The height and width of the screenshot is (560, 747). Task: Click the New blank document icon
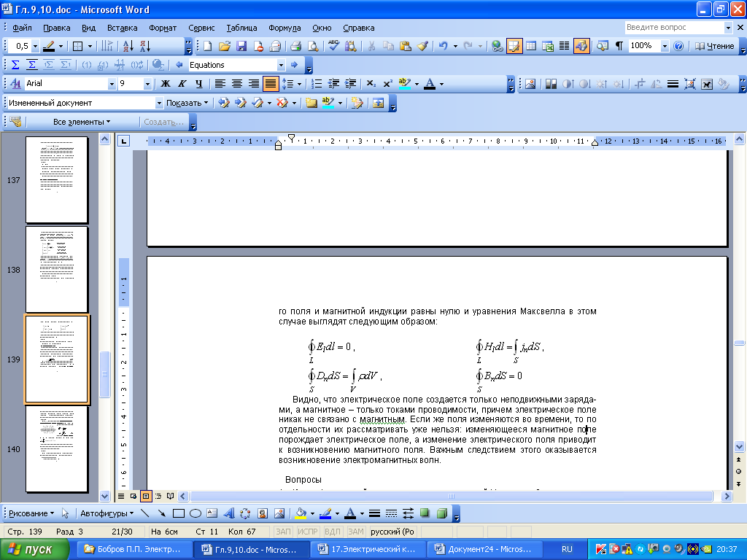208,46
